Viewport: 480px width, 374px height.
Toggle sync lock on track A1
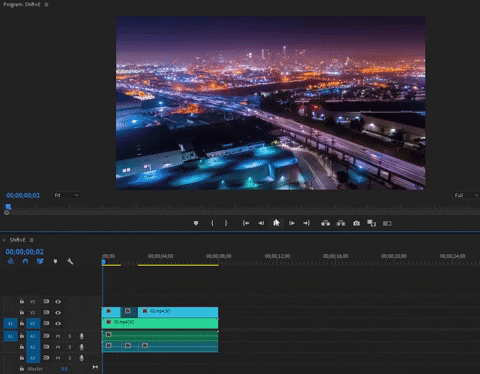click(x=46, y=336)
